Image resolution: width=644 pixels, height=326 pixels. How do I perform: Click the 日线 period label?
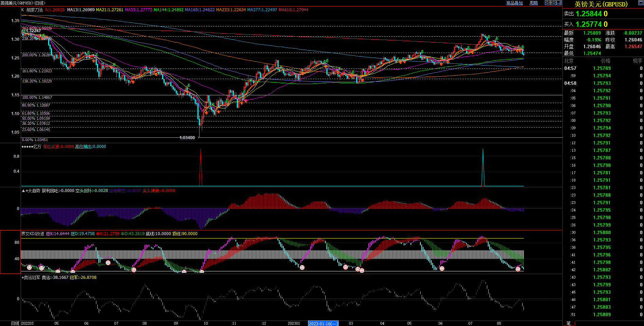15,323
